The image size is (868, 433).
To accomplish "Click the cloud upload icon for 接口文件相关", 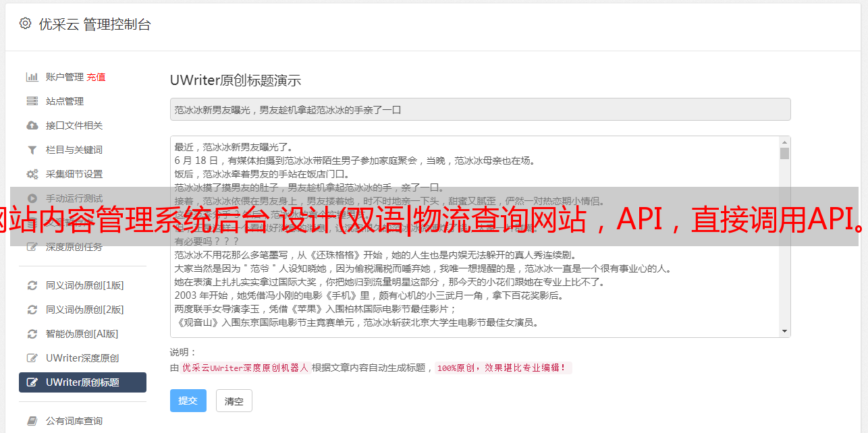I will click(x=32, y=125).
